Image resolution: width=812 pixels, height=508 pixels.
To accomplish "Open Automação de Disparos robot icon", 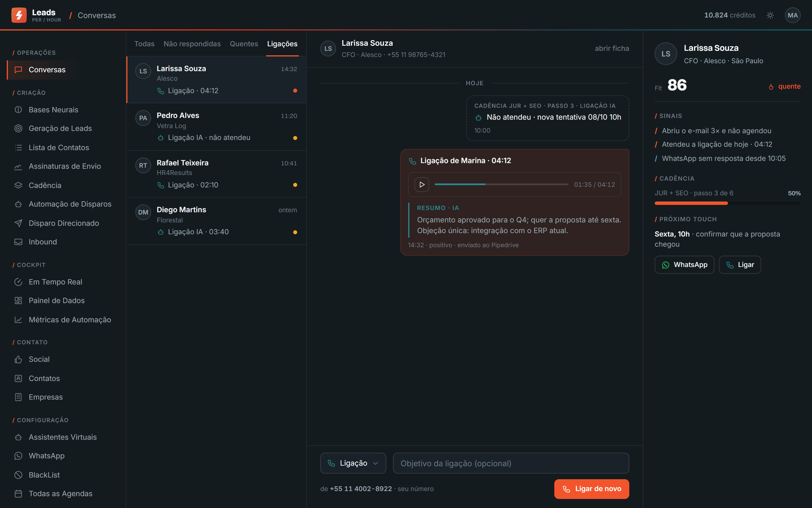I will click(x=18, y=204).
